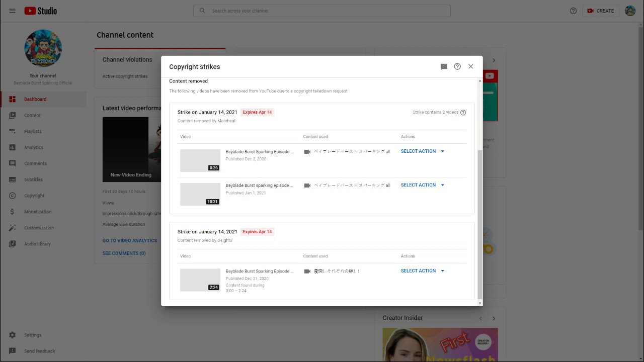
Task: Go to Subtitles in the sidebar
Action: pyautogui.click(x=43, y=179)
